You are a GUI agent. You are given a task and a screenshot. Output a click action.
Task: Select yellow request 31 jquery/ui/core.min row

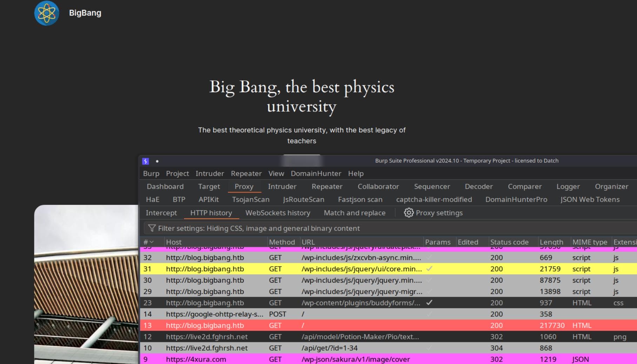point(389,269)
